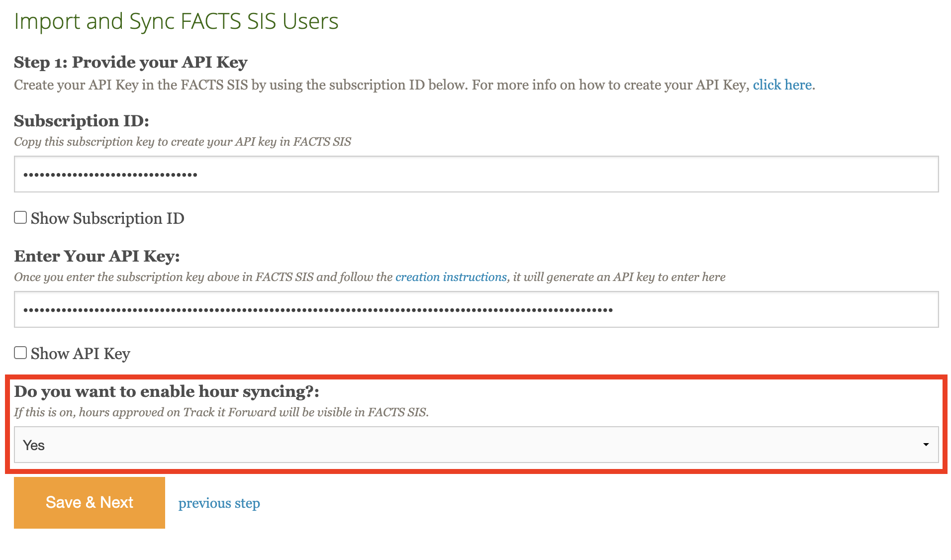Click the 'Create your API Key' instruction paragraph
The image size is (951, 560).
(x=381, y=85)
